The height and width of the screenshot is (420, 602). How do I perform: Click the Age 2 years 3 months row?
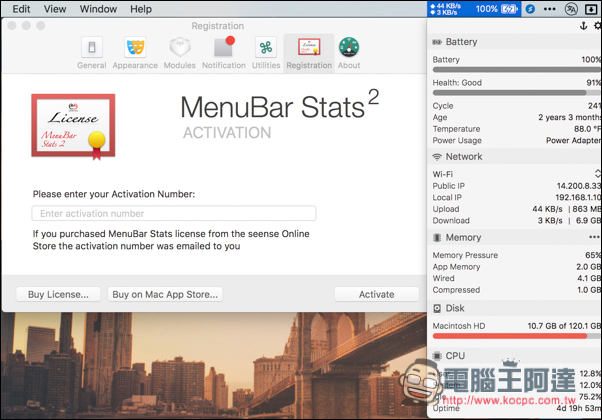[x=517, y=117]
